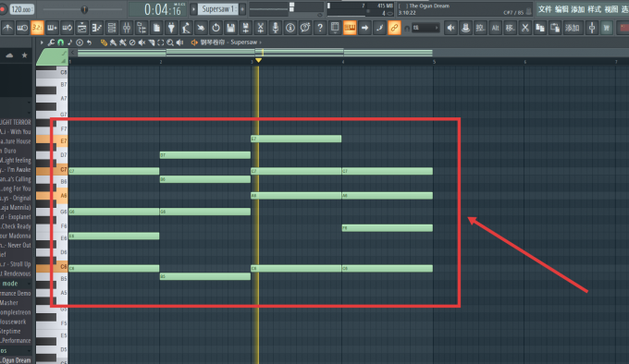This screenshot has height=364, width=629.
Task: Open the plugin database plug icon
Action: 171,28
